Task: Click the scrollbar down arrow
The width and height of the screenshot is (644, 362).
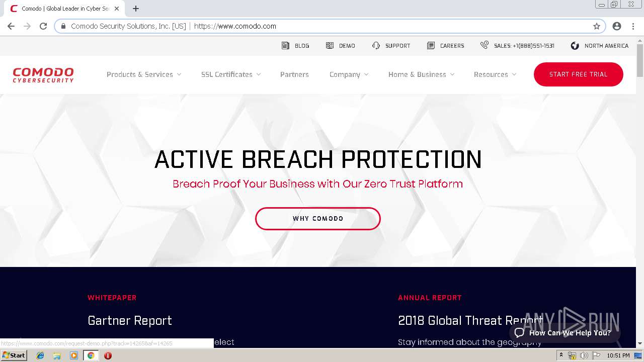Action: pos(640,343)
